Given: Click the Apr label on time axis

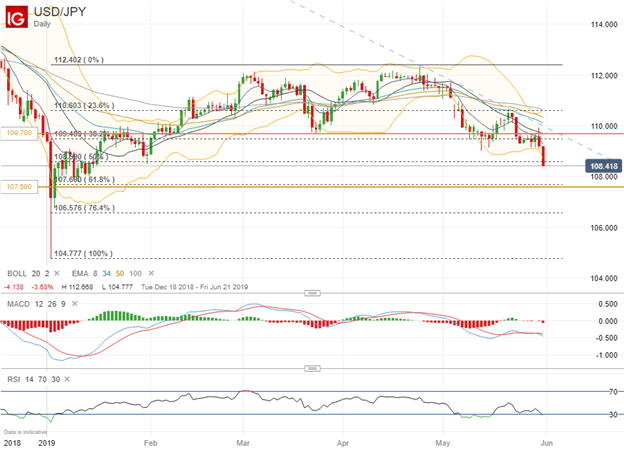Looking at the screenshot, I should point(343,443).
